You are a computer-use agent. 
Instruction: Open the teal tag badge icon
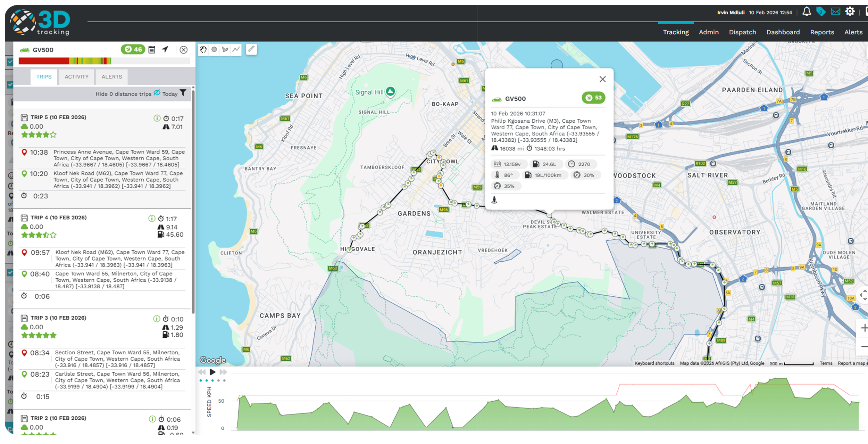click(821, 12)
